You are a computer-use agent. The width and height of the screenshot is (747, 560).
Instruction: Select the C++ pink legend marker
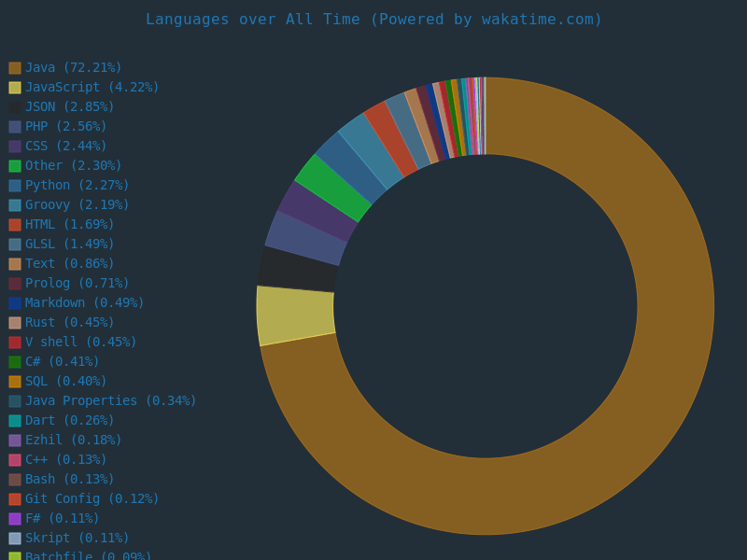(x=13, y=459)
